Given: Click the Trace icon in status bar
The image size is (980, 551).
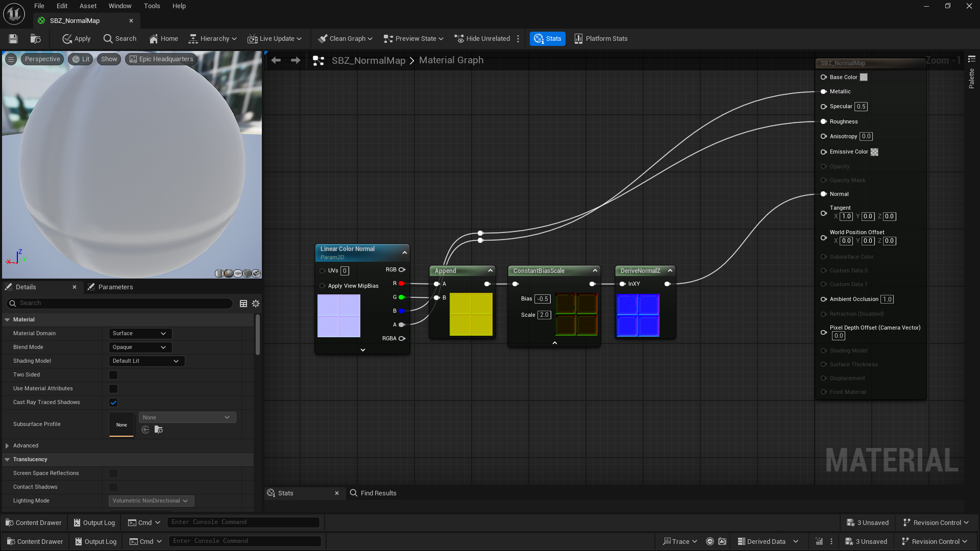Looking at the screenshot, I should pos(680,541).
